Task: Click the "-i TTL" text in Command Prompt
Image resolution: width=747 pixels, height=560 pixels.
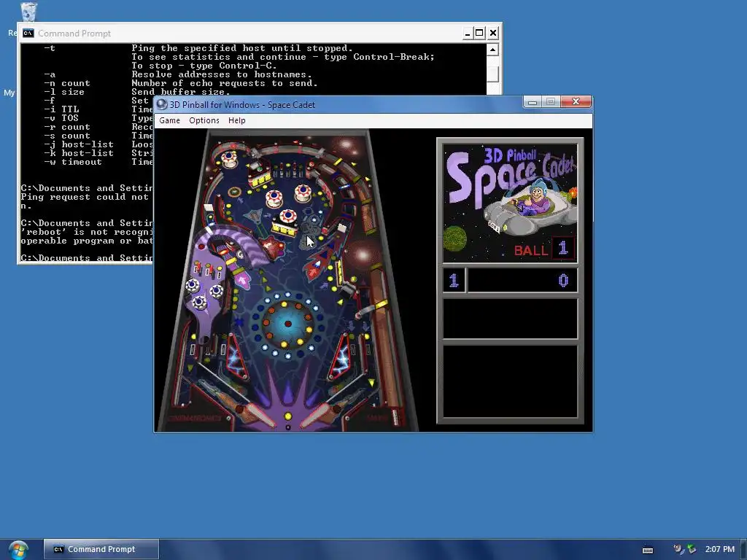Action: (x=61, y=109)
